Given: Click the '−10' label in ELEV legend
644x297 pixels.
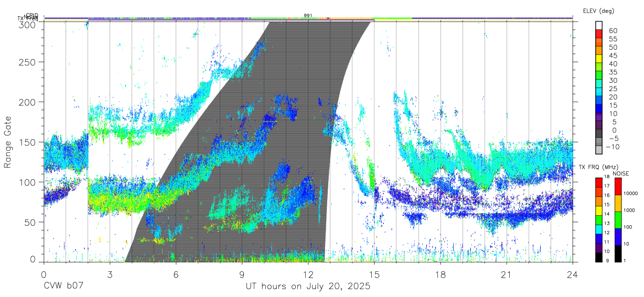Looking at the screenshot, I should (x=613, y=147).
